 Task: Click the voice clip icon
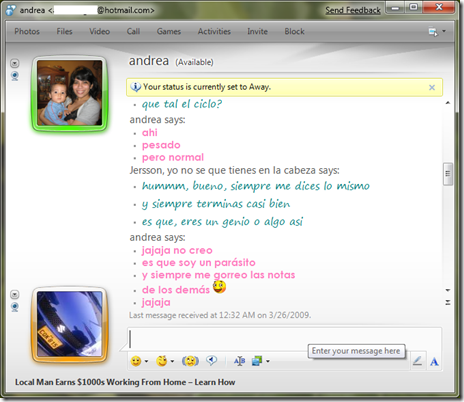pos(211,360)
